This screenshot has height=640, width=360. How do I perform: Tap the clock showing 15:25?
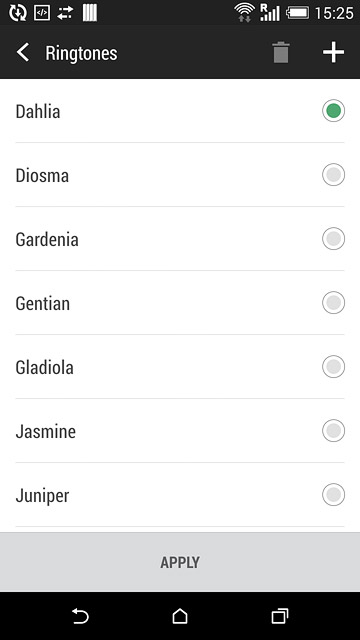pyautogui.click(x=334, y=13)
